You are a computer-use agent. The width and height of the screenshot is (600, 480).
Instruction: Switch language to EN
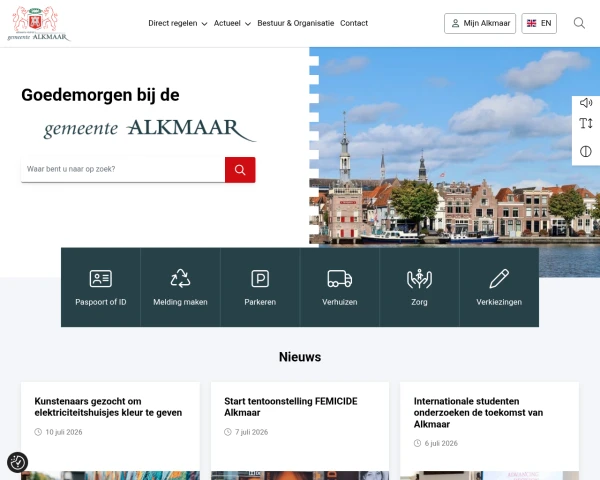539,23
